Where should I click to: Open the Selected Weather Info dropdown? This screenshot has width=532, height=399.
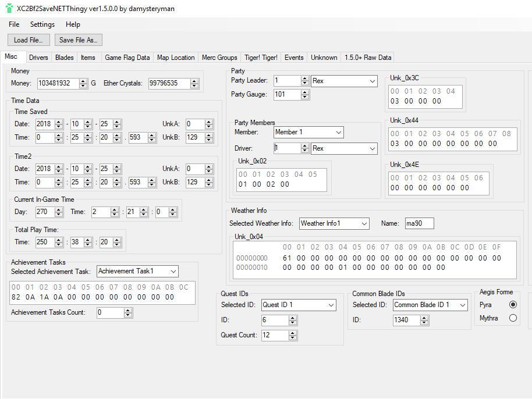[x=364, y=223]
